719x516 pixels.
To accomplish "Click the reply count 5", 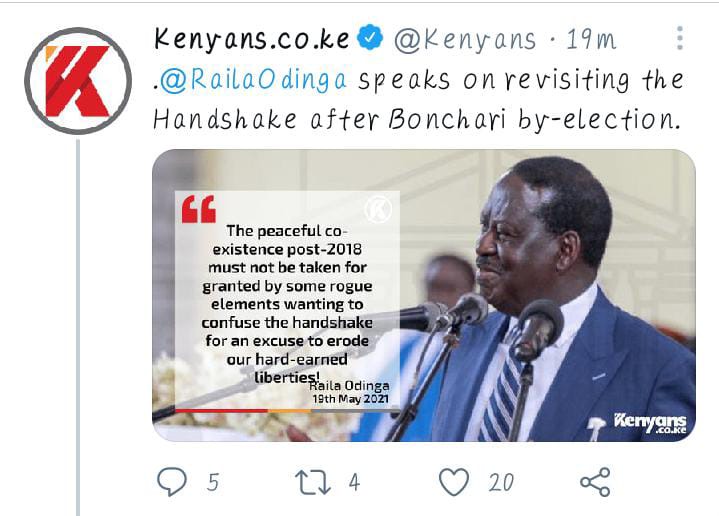I will 213,483.
